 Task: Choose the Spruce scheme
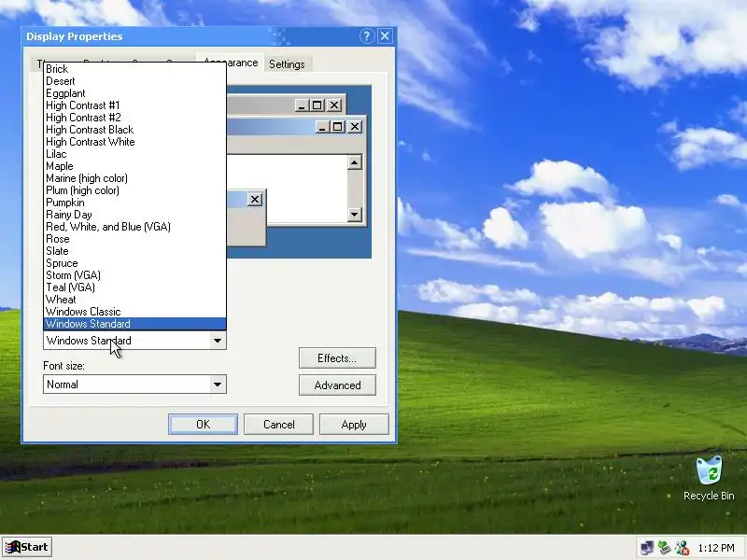(134, 263)
